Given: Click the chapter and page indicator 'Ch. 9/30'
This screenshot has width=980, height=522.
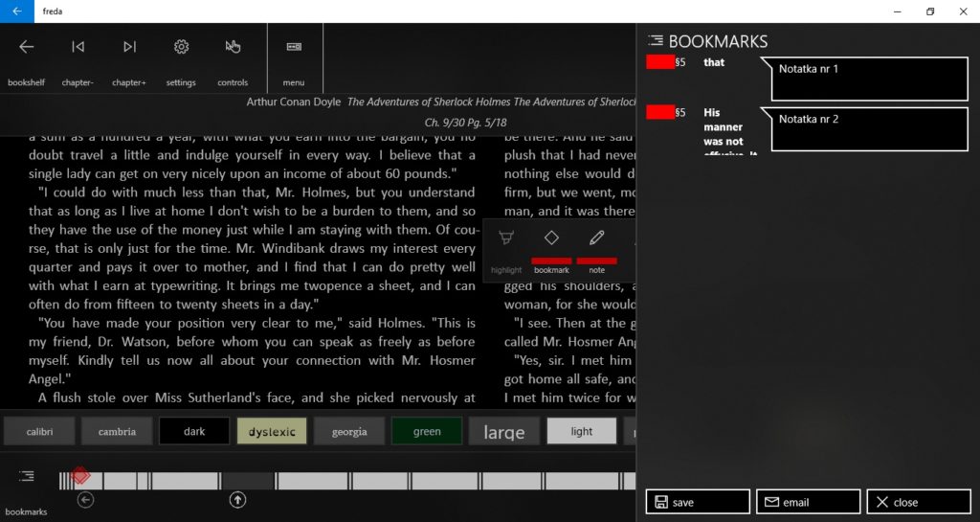Looking at the screenshot, I should coord(466,123).
